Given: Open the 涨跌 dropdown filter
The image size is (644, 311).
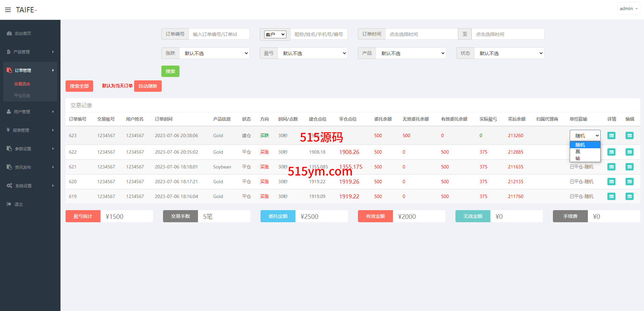Looking at the screenshot, I should pos(214,53).
